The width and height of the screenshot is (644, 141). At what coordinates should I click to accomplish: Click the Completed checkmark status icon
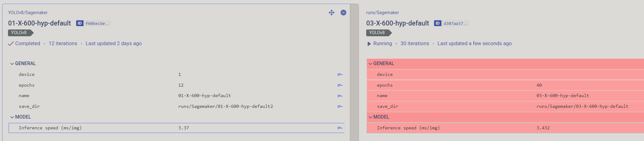pyautogui.click(x=11, y=44)
